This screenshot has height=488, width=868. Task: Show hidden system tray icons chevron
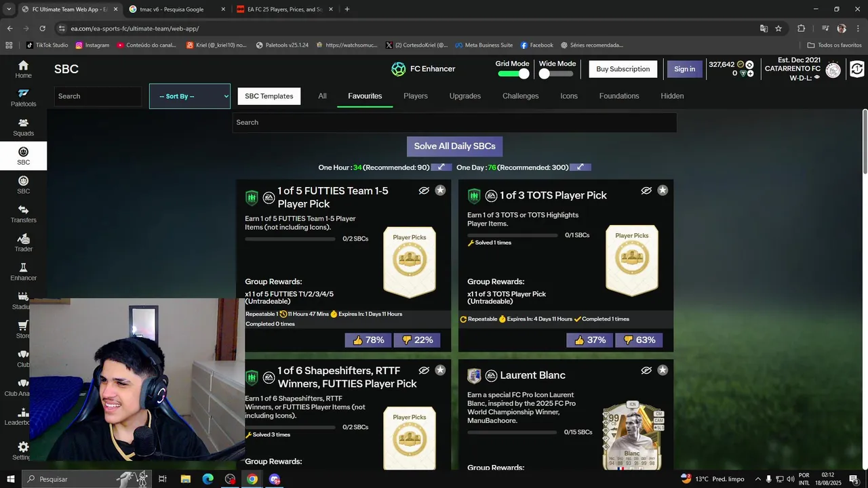(x=758, y=479)
